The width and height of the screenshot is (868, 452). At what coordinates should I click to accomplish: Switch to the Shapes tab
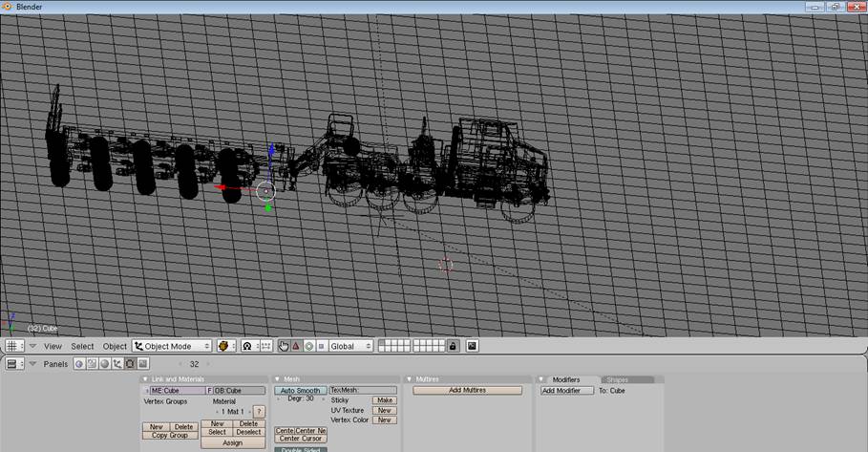point(618,379)
